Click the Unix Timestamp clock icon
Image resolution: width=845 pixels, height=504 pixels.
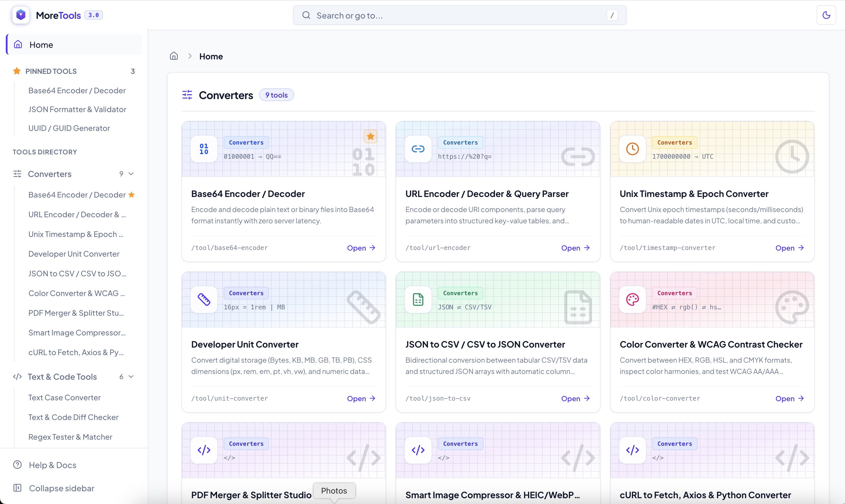pyautogui.click(x=632, y=149)
